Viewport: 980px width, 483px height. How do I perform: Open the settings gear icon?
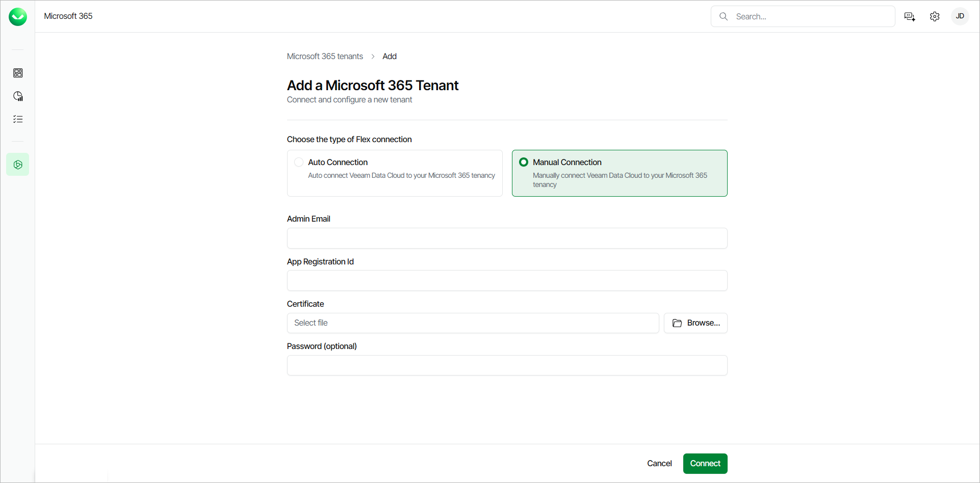pos(935,17)
